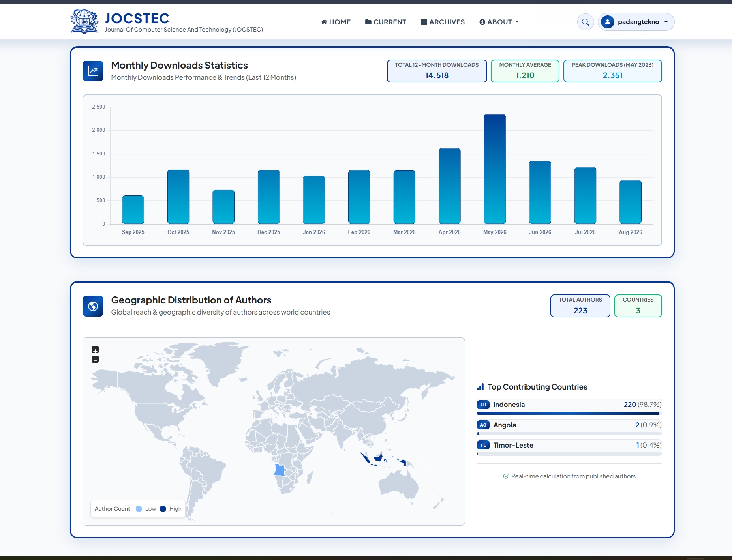Image resolution: width=732 pixels, height=560 pixels.
Task: Click the ID country badge for Indonesia
Action: pos(483,405)
